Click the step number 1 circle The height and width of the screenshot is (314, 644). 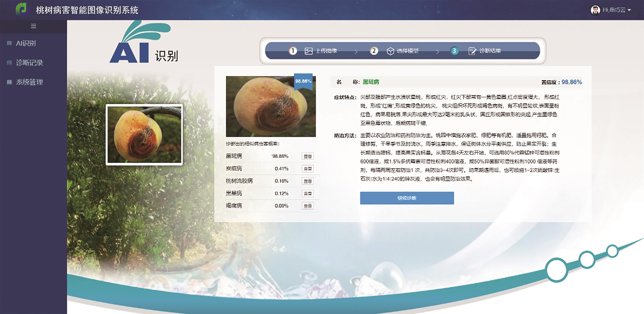(293, 51)
